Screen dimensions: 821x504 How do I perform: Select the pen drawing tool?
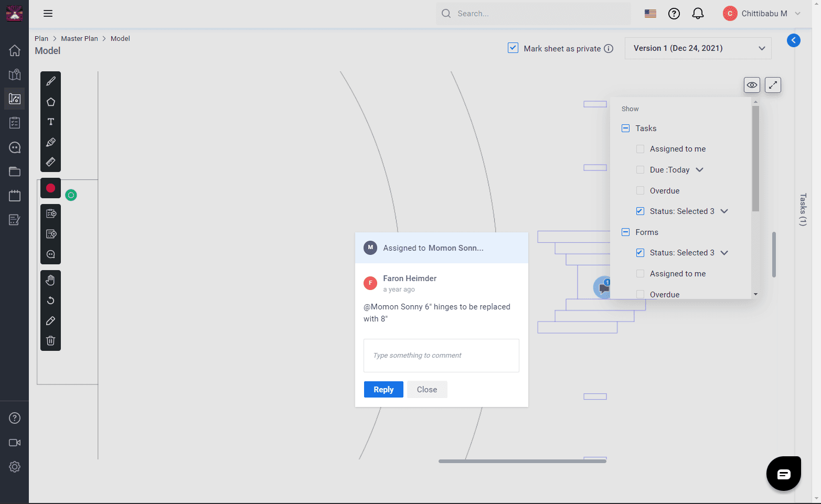coord(51,81)
